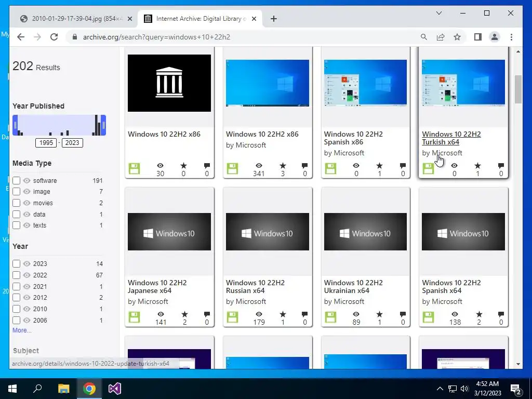The image size is (532, 399).
Task: Click the Spanish x86 desktop thumbnail
Action: click(x=365, y=83)
